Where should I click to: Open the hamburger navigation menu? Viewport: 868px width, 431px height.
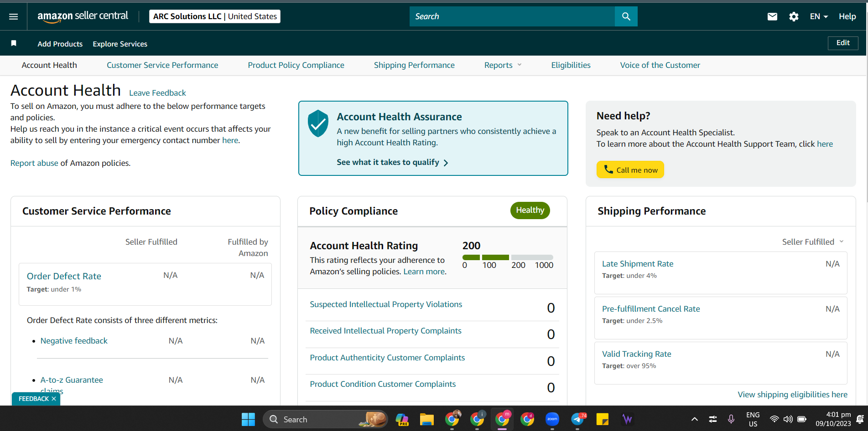(14, 16)
